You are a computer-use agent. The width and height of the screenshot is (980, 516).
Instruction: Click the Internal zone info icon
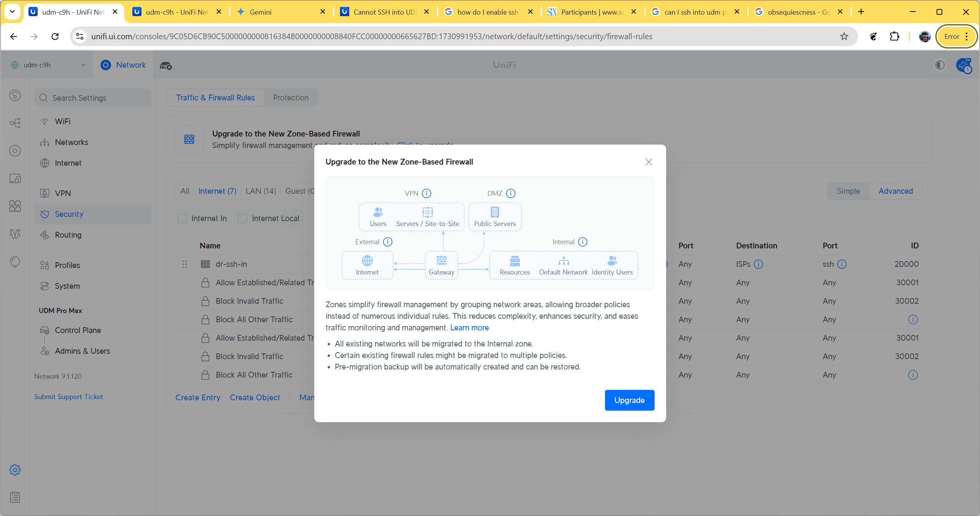tap(582, 242)
